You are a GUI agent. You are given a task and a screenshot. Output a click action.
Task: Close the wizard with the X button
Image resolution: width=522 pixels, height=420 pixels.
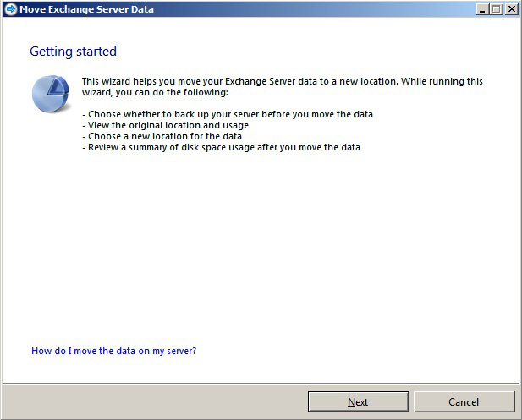click(511, 9)
